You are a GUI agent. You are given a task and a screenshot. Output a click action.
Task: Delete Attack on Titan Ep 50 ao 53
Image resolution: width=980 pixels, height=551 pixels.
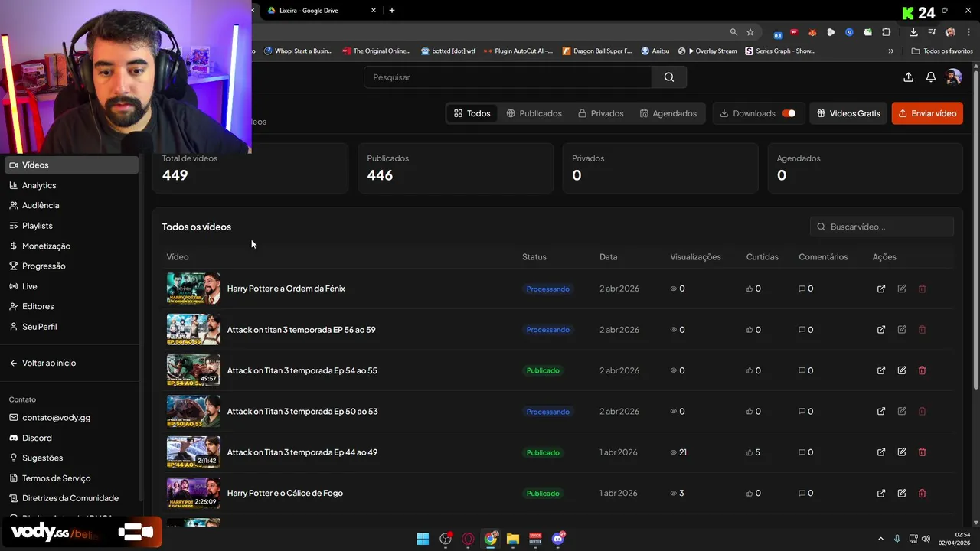tap(922, 412)
